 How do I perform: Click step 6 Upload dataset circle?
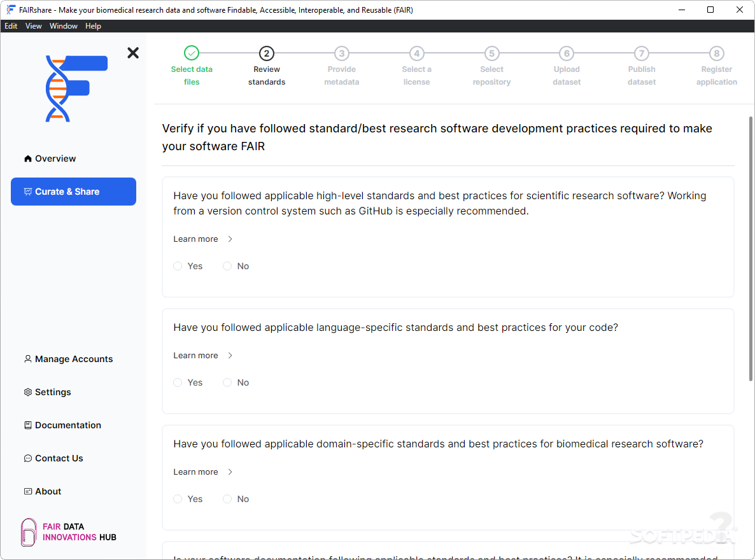[567, 53]
